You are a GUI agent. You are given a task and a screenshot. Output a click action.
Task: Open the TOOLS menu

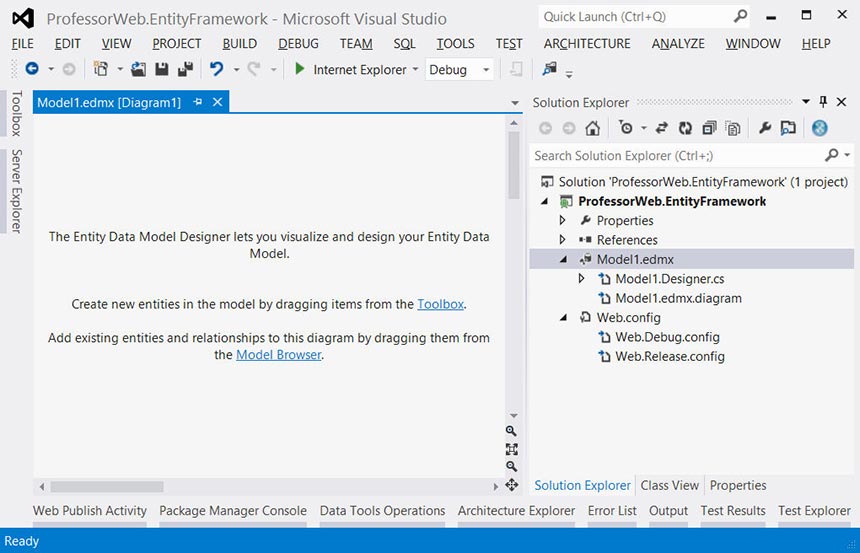tap(455, 43)
